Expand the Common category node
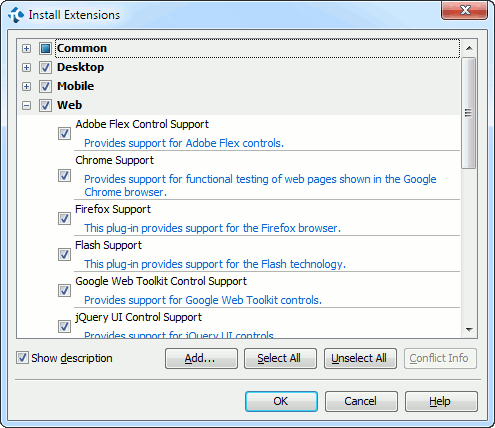 click(26, 49)
